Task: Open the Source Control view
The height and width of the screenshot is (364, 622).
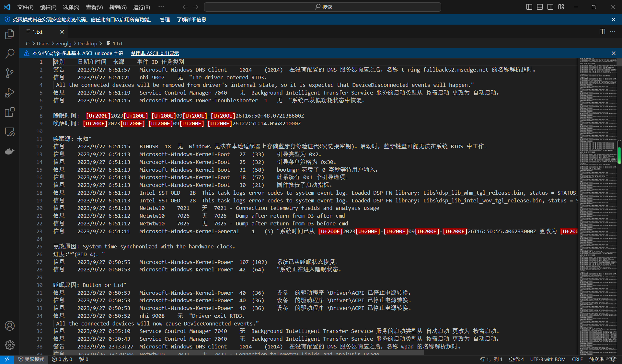Action: click(10, 73)
